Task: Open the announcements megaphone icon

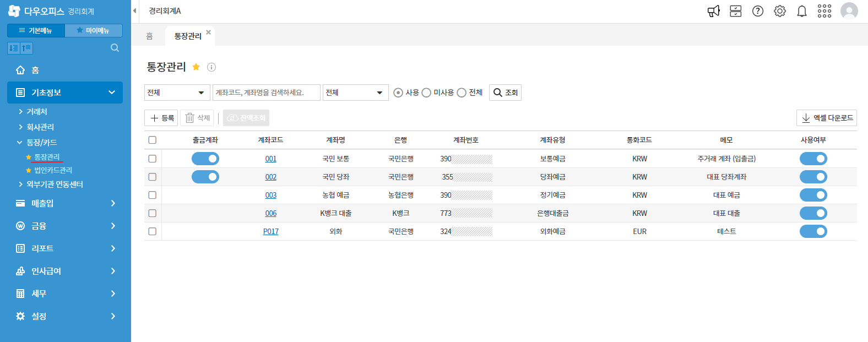Action: click(713, 11)
